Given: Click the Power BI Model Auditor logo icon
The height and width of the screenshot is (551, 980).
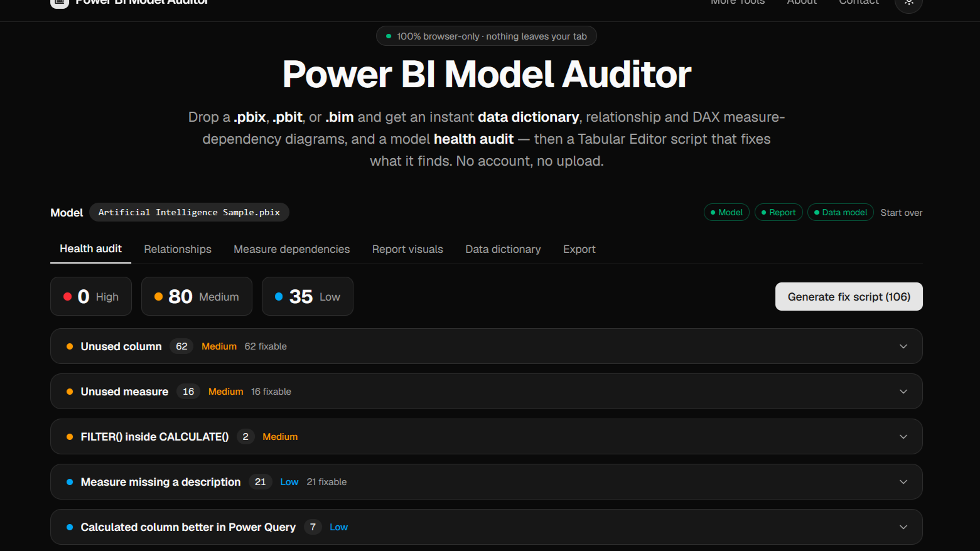Looking at the screenshot, I should (x=60, y=3).
